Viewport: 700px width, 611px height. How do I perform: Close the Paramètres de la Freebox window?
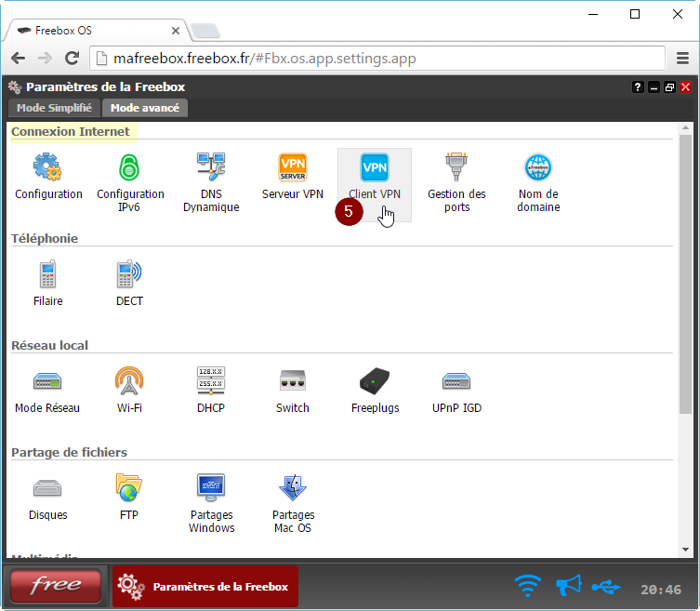pos(686,87)
